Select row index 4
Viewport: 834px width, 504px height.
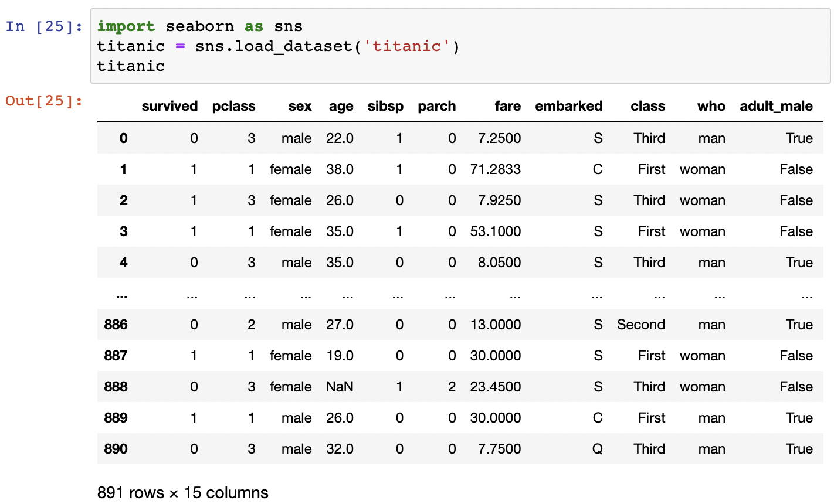[x=123, y=263]
